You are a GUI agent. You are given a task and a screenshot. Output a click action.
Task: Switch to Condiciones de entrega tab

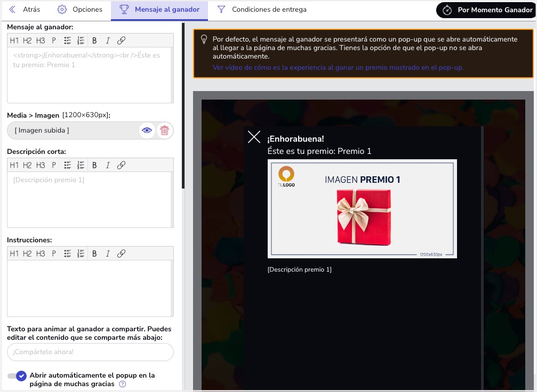click(262, 10)
